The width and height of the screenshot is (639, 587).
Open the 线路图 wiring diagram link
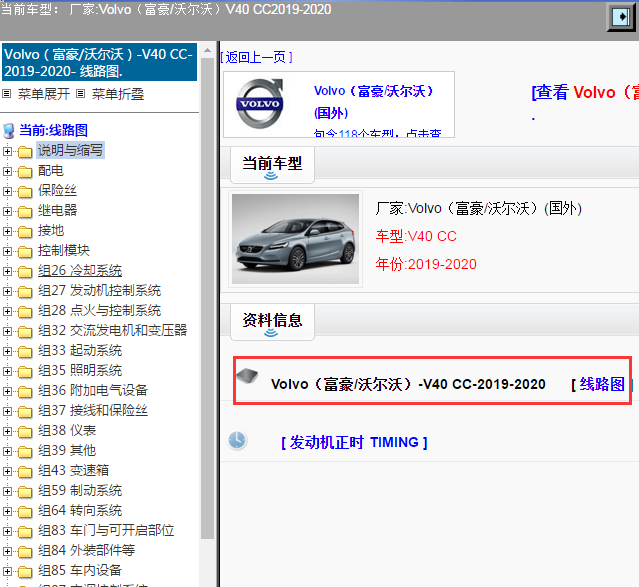pyautogui.click(x=602, y=384)
